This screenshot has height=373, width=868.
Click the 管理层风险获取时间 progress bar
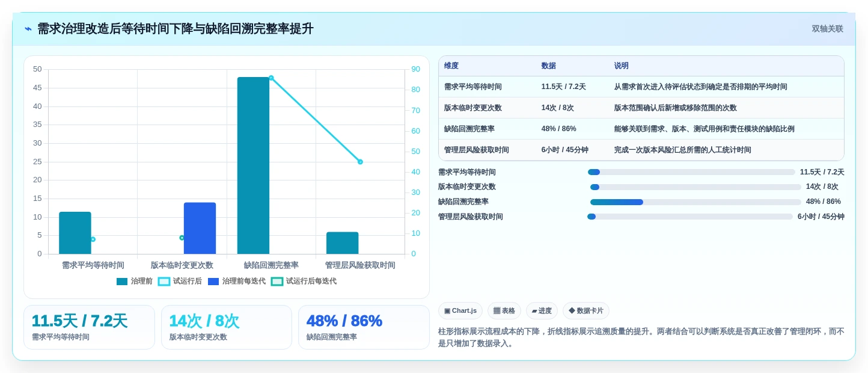tap(690, 217)
